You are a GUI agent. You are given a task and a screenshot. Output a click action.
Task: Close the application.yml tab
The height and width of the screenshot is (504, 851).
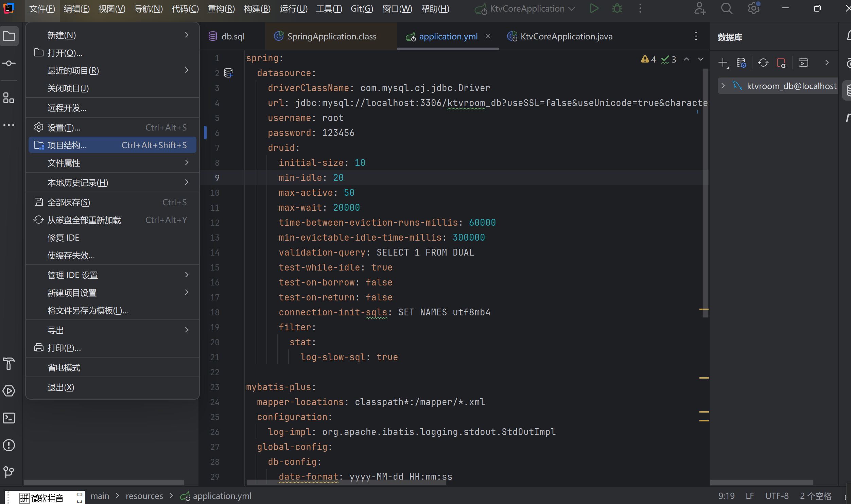click(x=488, y=36)
